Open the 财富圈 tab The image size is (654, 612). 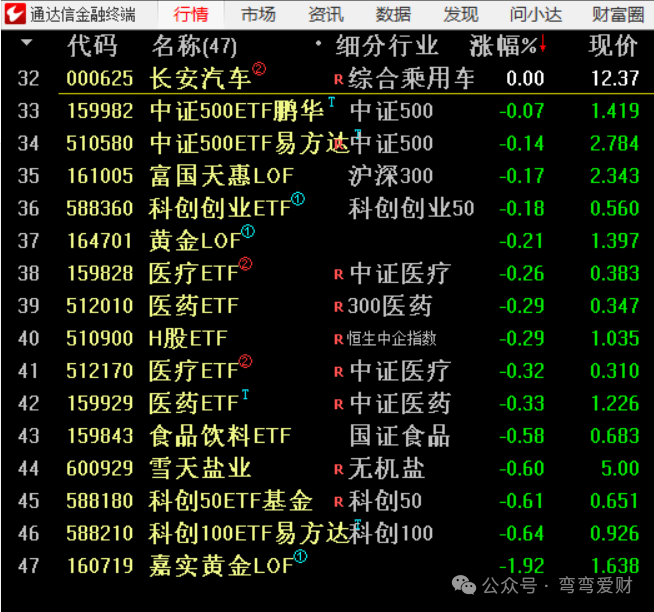(x=618, y=15)
